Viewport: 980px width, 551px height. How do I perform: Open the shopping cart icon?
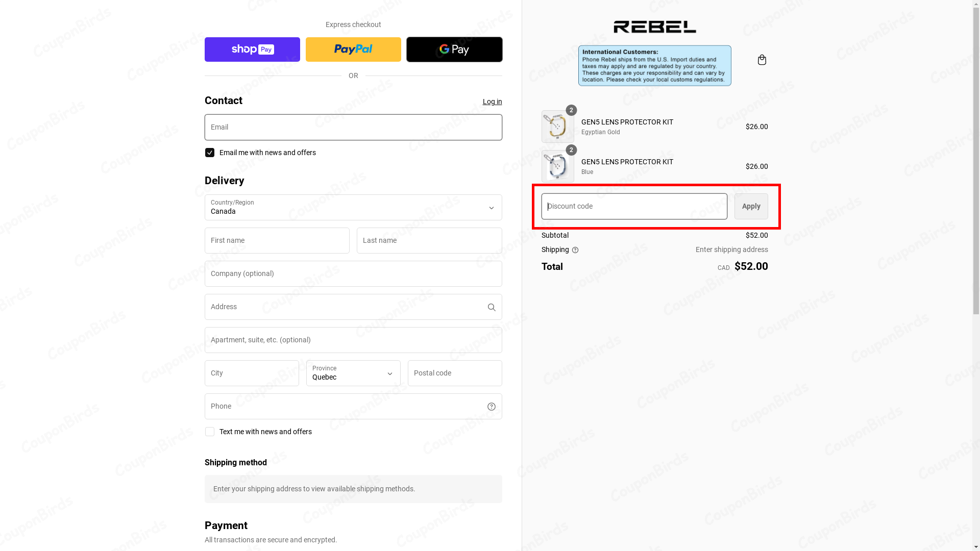[762, 60]
